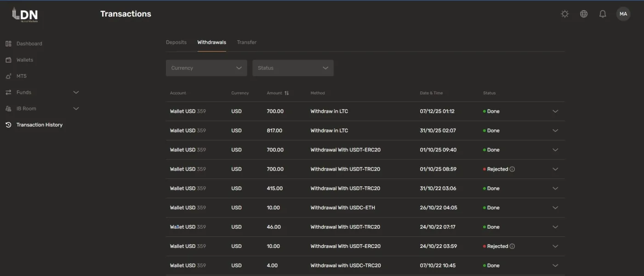The image size is (644, 276).
Task: Toggle the light/dark theme sun icon
Action: point(565,14)
